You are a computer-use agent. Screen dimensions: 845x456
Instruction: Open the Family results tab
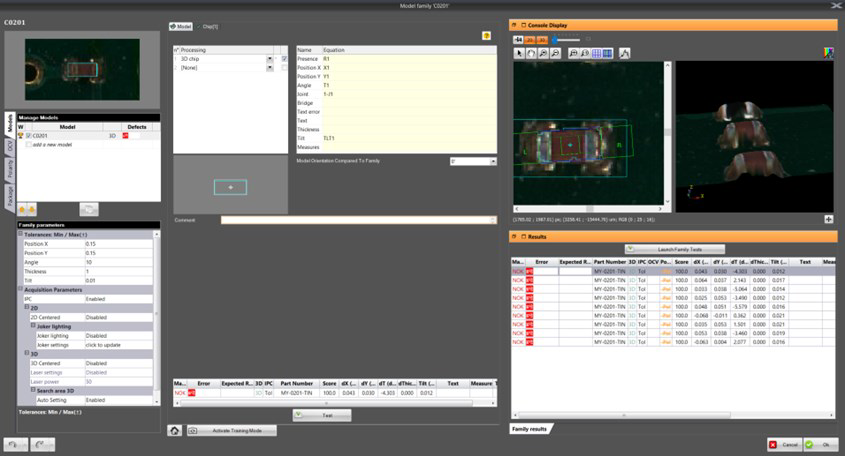529,428
